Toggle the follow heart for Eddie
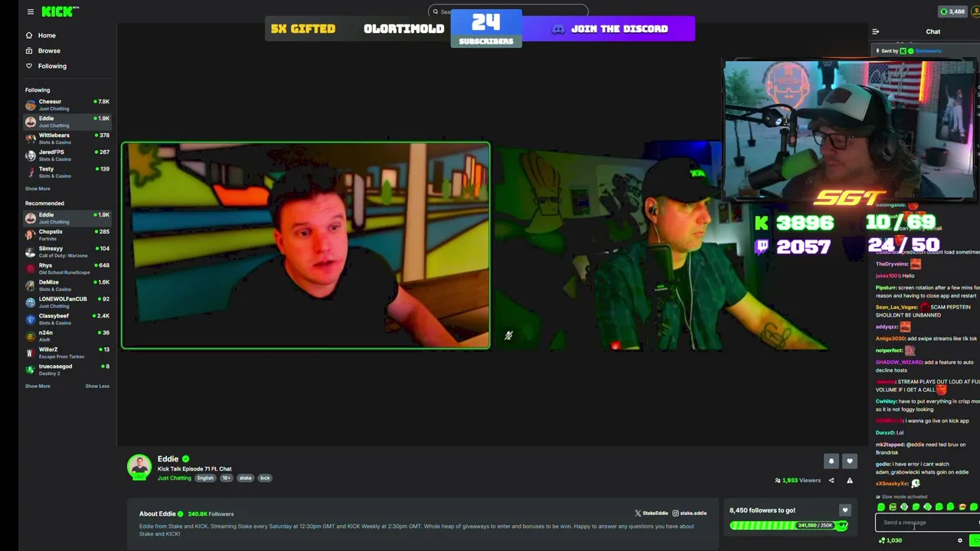980x551 pixels. [849, 461]
